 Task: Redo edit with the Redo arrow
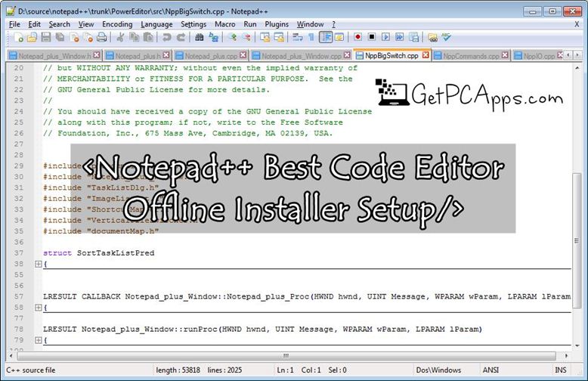[x=181, y=37]
